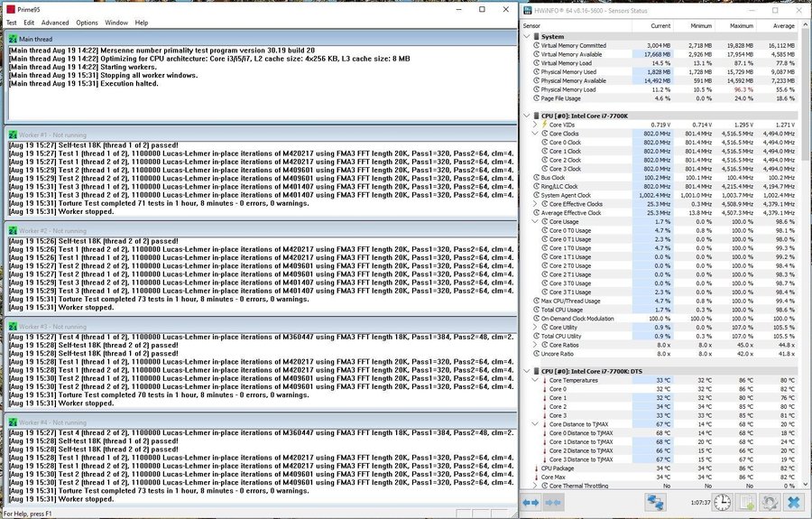Collapse the System sensor group
Screen dimensions: 812x519
pos(527,36)
